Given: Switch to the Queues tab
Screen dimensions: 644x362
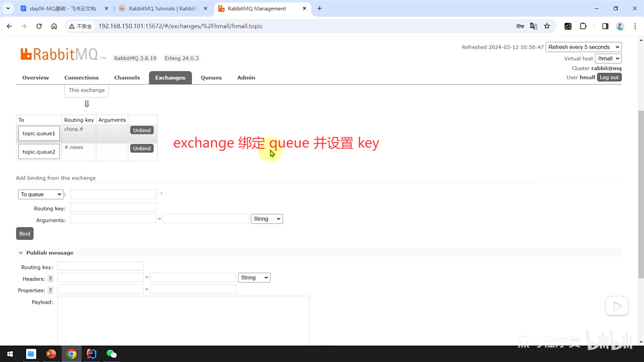Looking at the screenshot, I should coord(211,78).
